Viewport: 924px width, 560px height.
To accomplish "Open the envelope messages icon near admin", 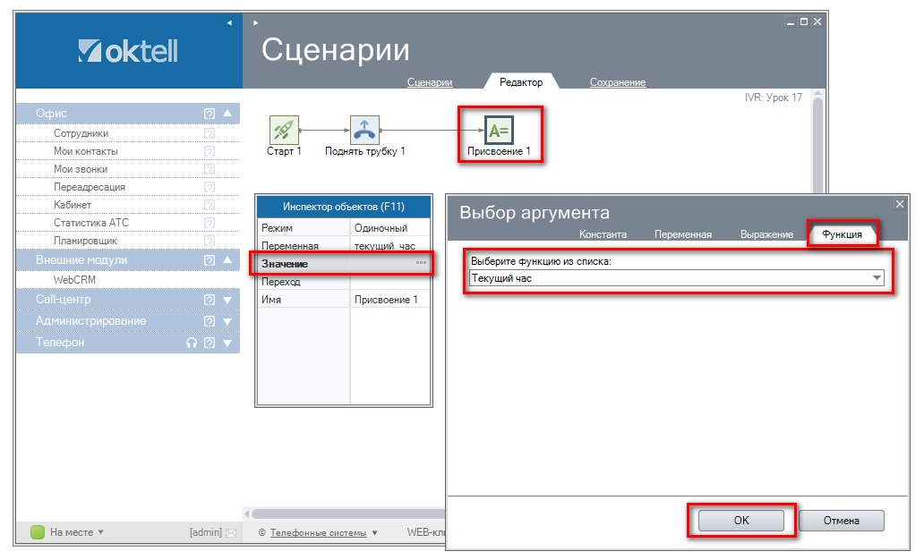I will 231,533.
